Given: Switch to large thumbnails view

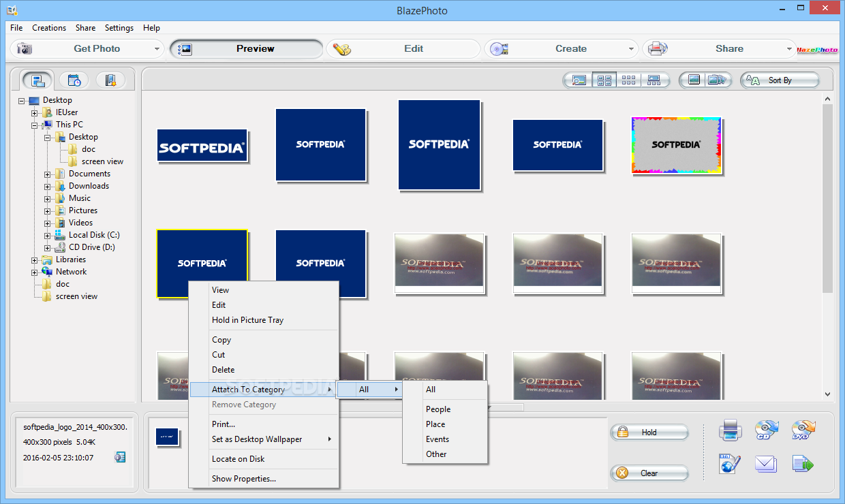Looking at the screenshot, I should (x=604, y=80).
